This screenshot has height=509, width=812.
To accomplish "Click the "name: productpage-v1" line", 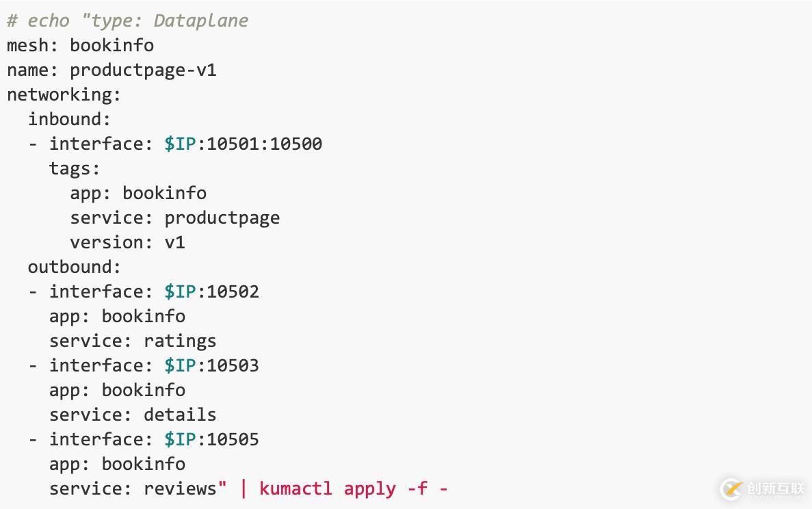I will 112,70.
